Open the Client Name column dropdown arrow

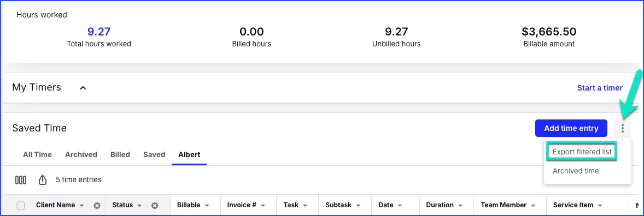coord(82,205)
